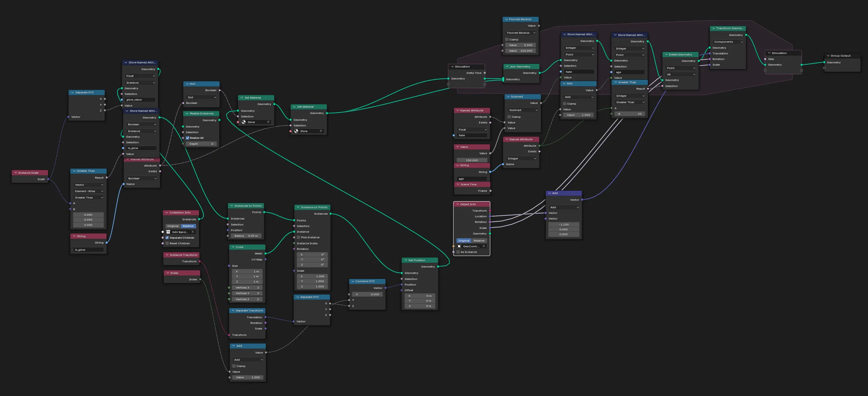Click the Radius slider in Instances to Points

pos(246,236)
